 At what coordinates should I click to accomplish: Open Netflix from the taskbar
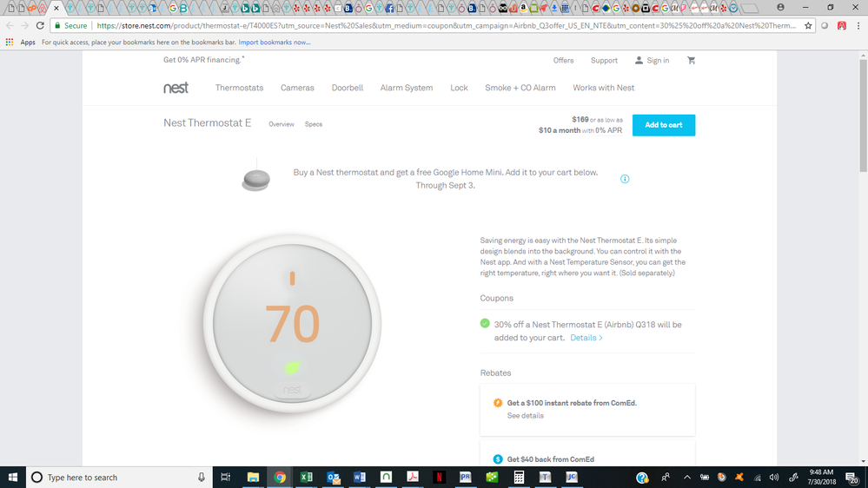pos(441,477)
